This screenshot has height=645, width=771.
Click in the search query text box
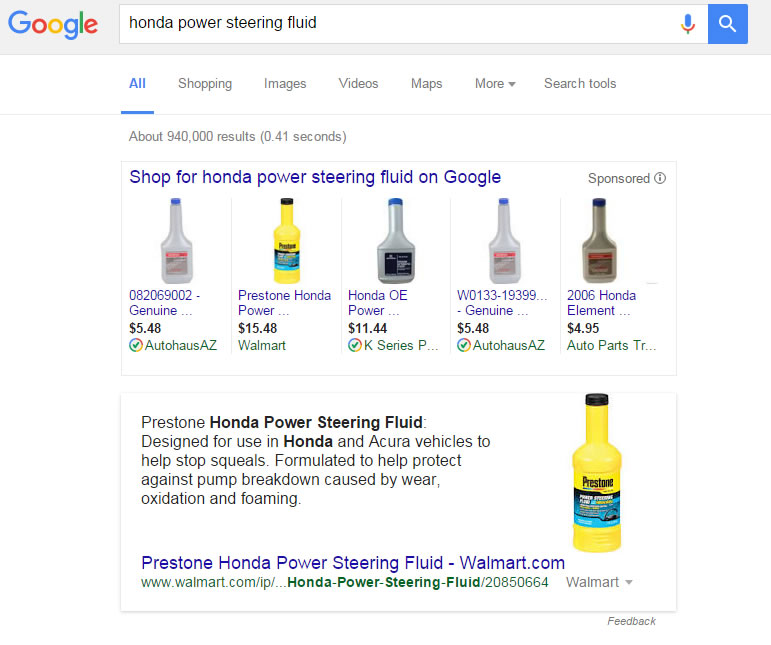click(x=400, y=23)
